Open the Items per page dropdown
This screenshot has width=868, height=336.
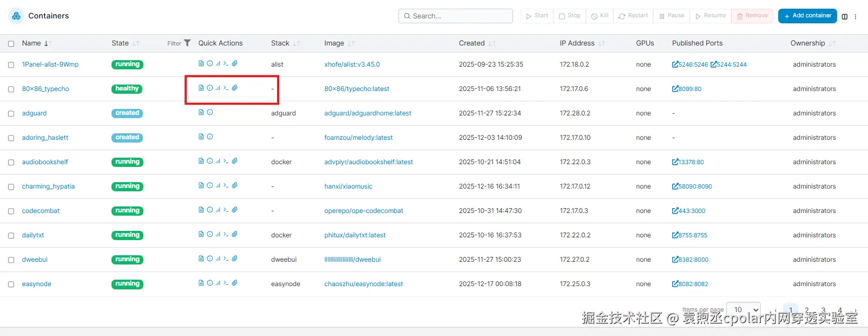click(744, 310)
